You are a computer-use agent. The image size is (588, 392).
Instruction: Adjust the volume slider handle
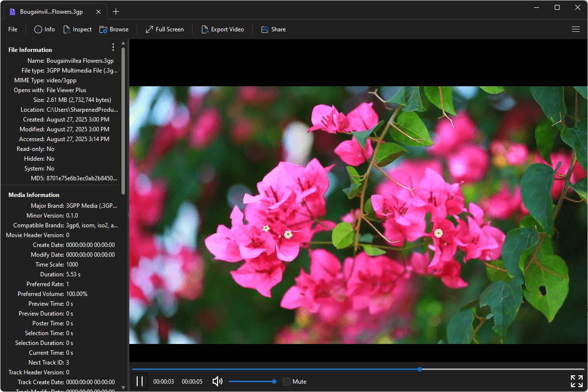click(274, 381)
